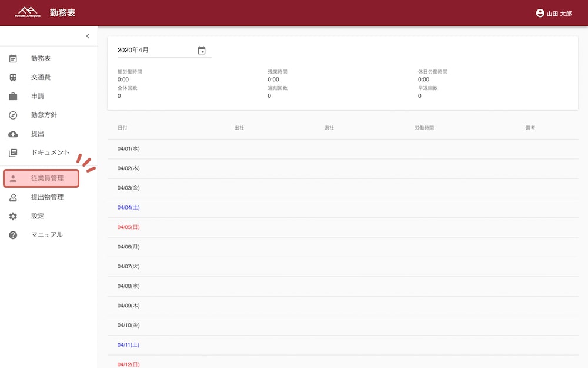Click the 04/07(火) date entry

[129, 267]
